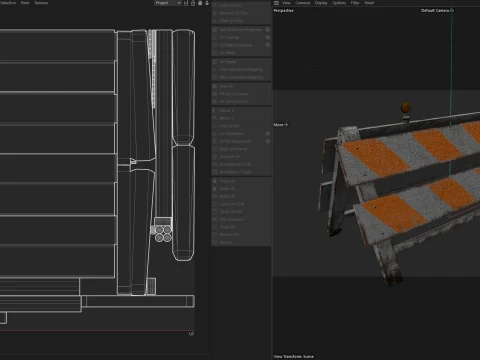The width and height of the screenshot is (480, 360).
Task: Open the viewport Display menu
Action: 321,3
